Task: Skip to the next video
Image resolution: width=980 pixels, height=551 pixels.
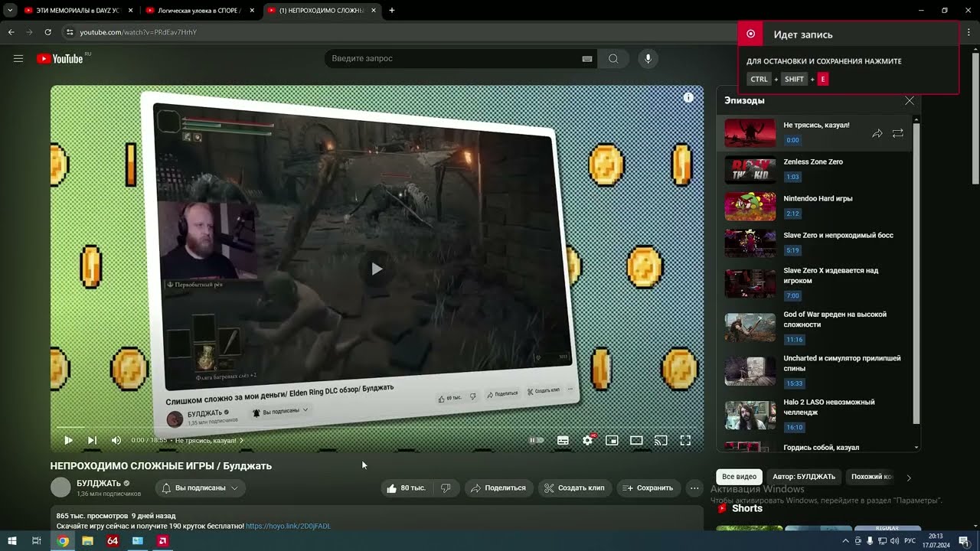Action: pos(92,440)
